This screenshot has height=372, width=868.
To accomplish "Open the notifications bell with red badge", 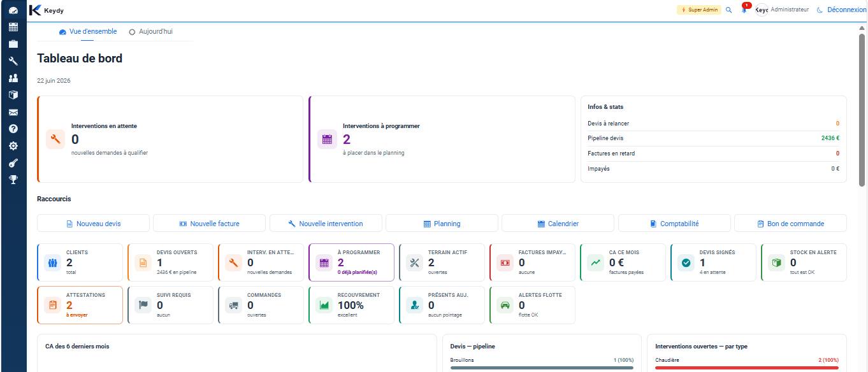I will (x=744, y=10).
